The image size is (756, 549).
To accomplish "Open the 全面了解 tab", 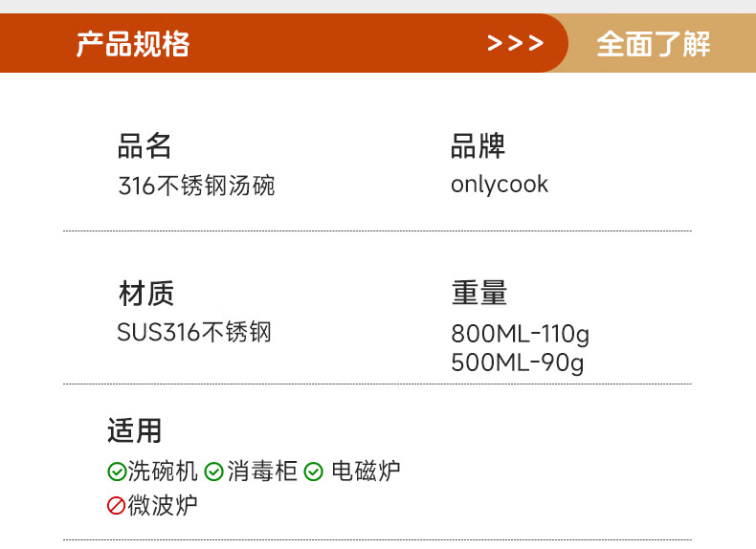I will tap(654, 43).
